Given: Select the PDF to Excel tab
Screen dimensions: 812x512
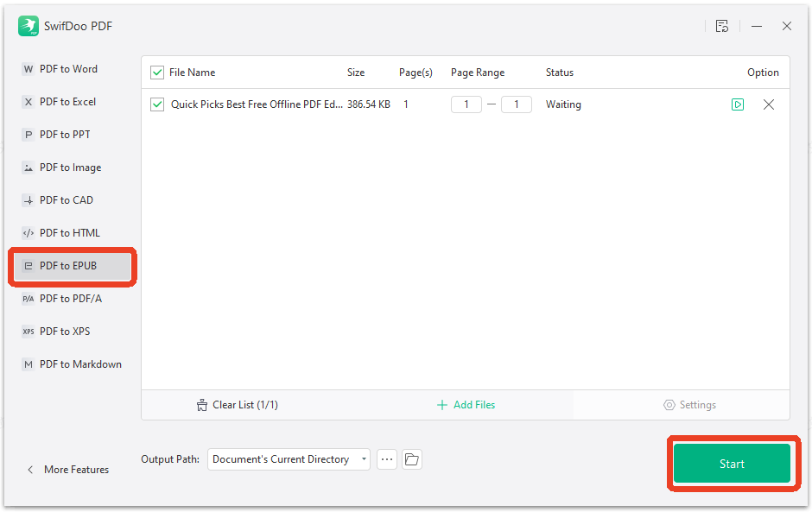Looking at the screenshot, I should tap(73, 102).
